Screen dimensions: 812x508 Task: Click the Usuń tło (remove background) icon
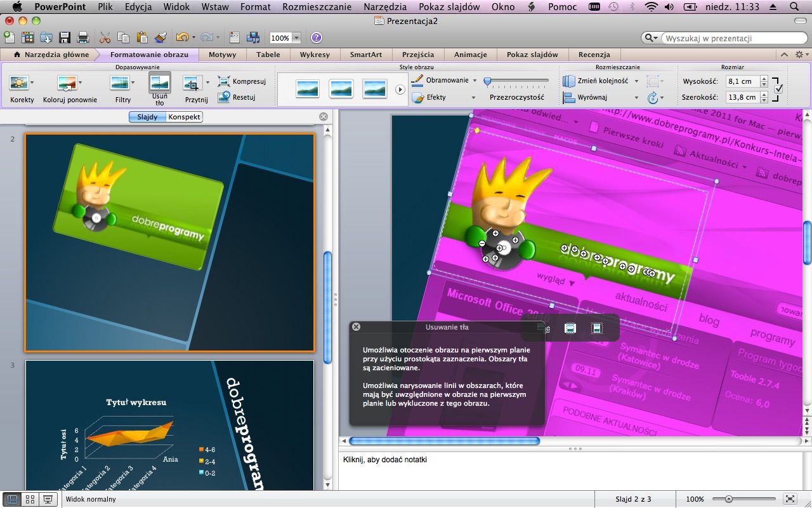[160, 83]
